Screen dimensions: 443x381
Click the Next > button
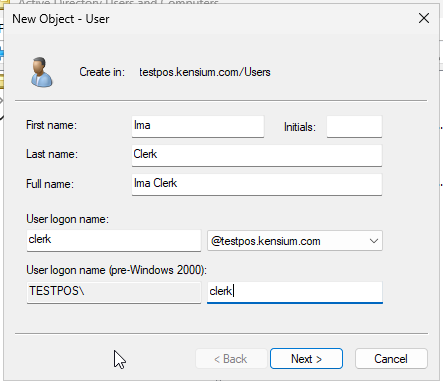(306, 359)
